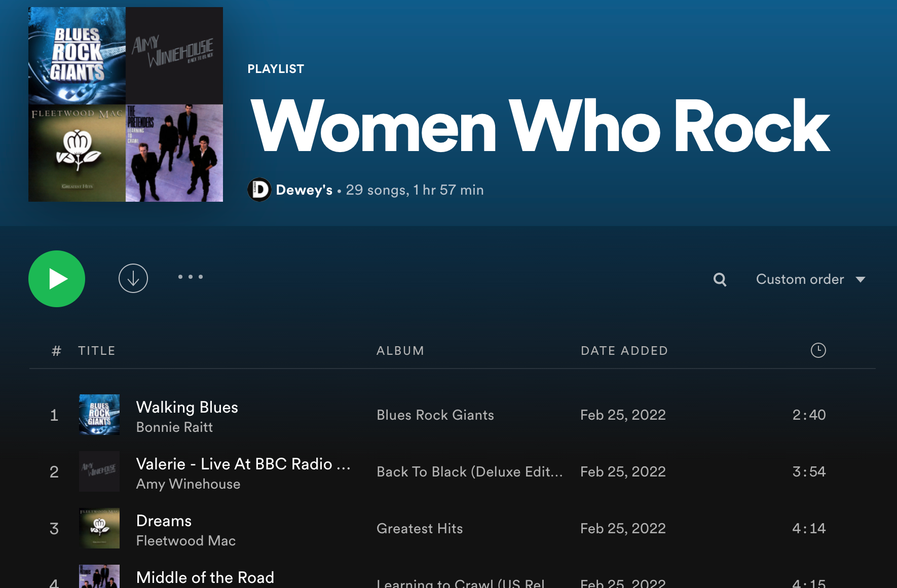Sort by the clock duration icon

point(818,350)
